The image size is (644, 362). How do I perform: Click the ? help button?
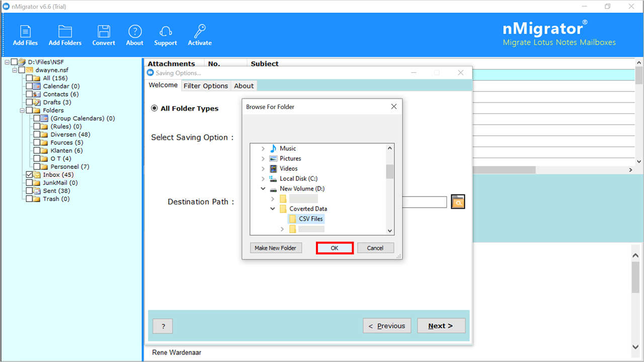(163, 326)
